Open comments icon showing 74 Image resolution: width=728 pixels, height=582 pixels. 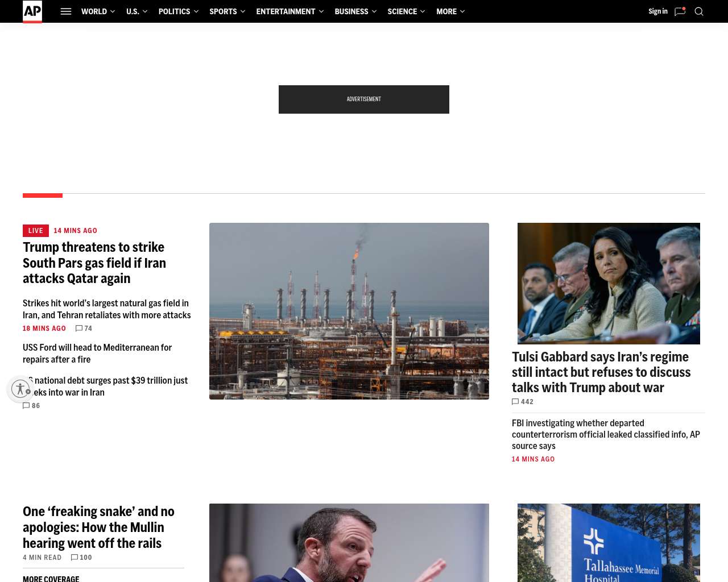pos(79,329)
